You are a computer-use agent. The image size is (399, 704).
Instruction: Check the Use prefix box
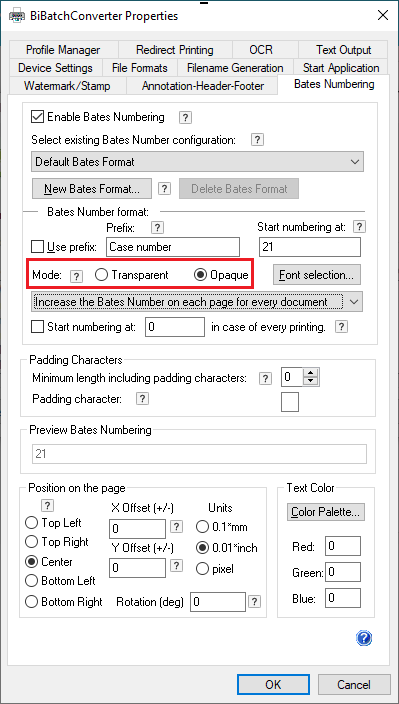coord(36,246)
